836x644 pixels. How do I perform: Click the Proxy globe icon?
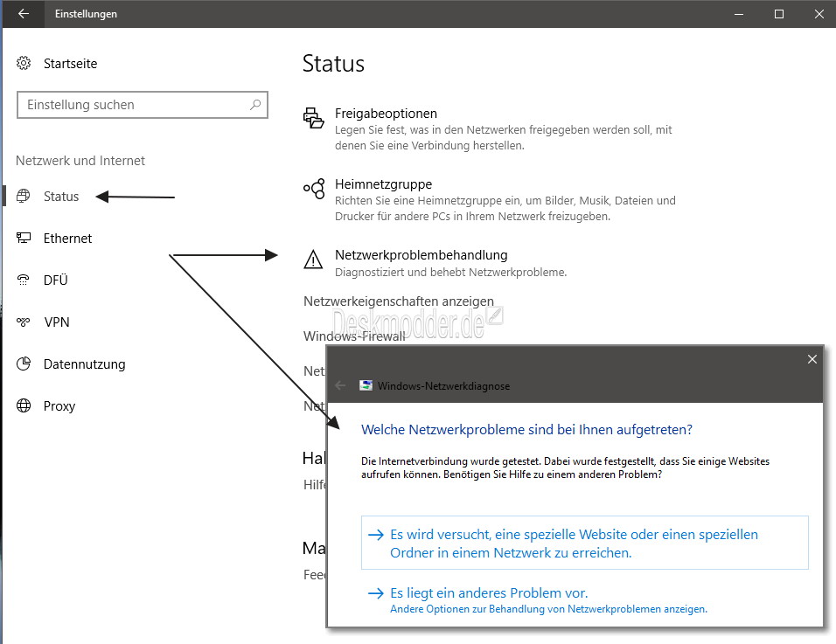(x=24, y=406)
